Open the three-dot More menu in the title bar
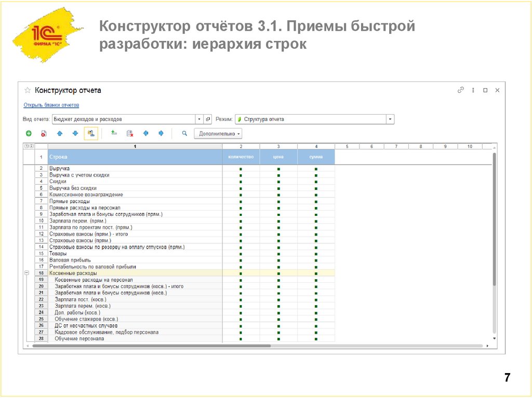This screenshot has height=398, width=532. click(473, 90)
